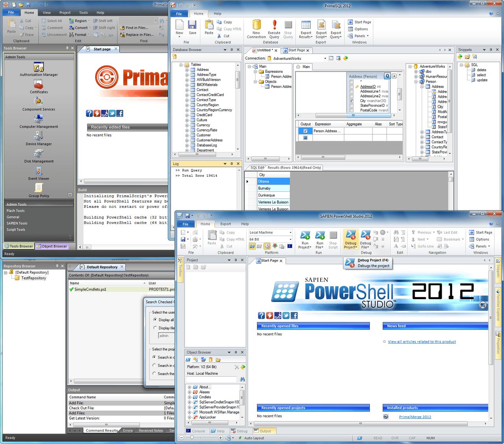This screenshot has height=444, width=504.
Task: Open Device Manager tool
Action: tap(39, 139)
